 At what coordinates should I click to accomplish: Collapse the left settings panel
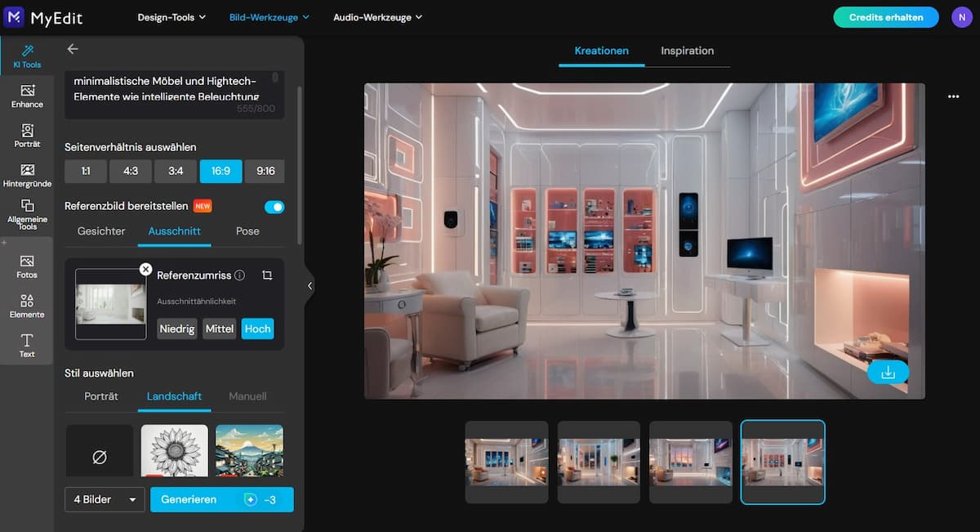tap(310, 286)
